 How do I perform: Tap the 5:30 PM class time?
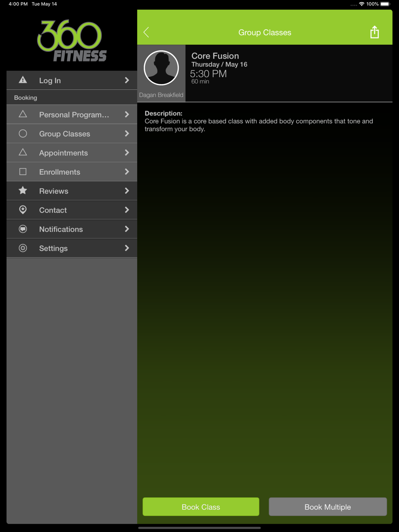(x=208, y=74)
